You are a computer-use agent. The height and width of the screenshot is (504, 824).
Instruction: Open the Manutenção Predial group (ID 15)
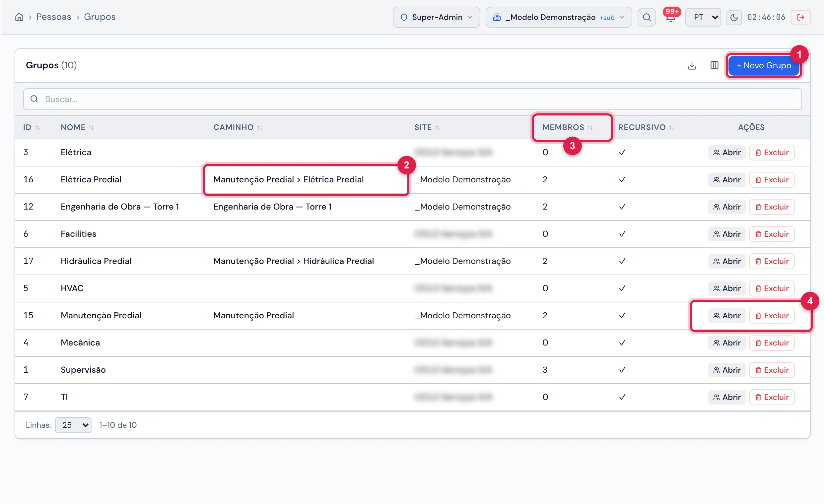726,316
